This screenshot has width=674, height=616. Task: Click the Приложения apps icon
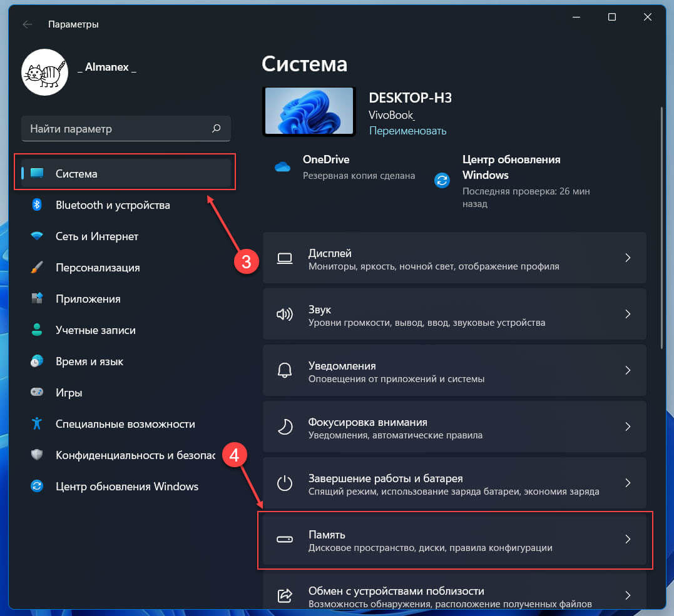(x=37, y=298)
